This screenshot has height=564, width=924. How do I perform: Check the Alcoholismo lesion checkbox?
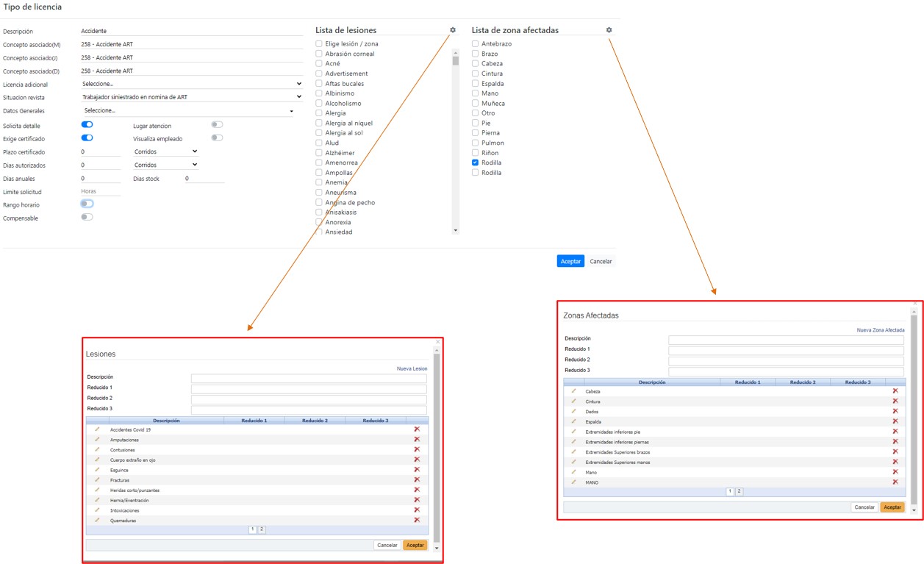pyautogui.click(x=319, y=104)
